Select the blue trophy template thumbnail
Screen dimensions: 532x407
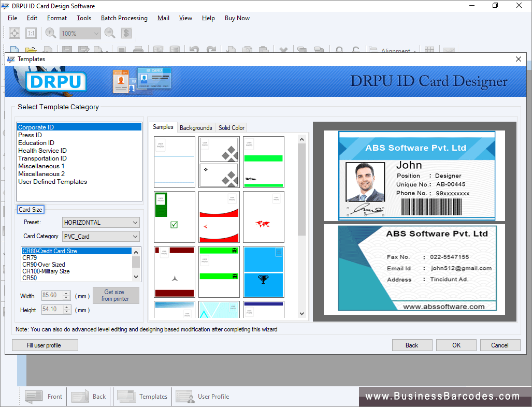[x=263, y=272]
